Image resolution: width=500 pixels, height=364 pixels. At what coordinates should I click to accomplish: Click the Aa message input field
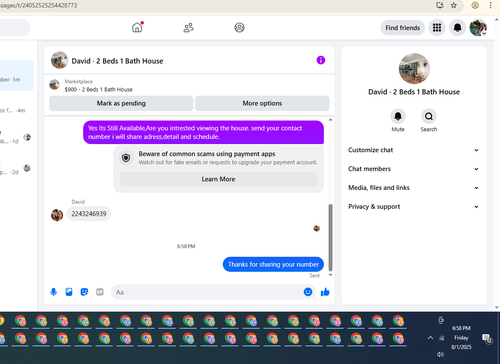coord(207,292)
